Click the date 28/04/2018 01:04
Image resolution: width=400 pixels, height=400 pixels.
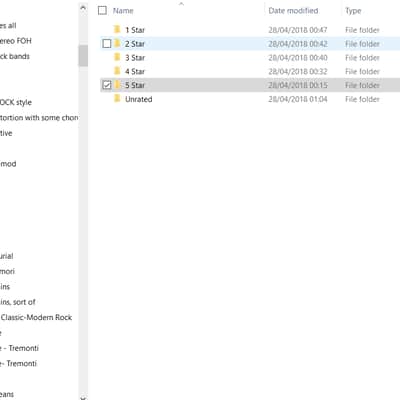pos(298,99)
